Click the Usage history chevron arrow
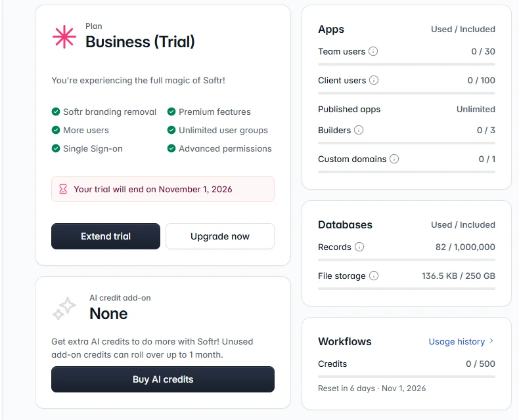Screen dimensions: 519x420 click(491, 341)
